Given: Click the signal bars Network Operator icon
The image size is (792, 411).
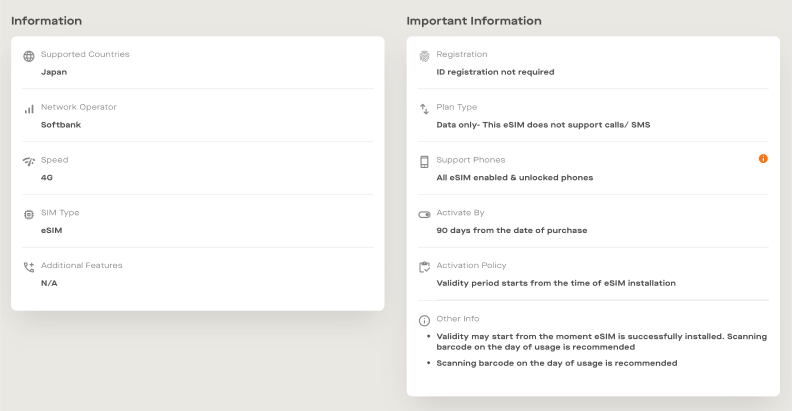Looking at the screenshot, I should 29,109.
